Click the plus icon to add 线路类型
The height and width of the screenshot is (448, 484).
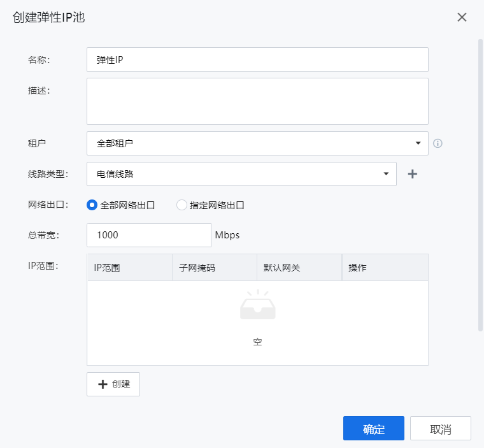click(413, 174)
